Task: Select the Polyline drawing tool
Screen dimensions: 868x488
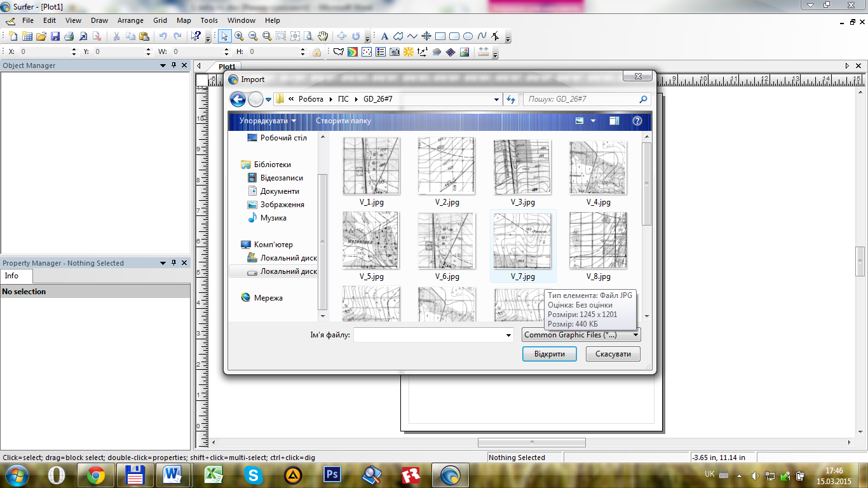Action: [x=412, y=36]
